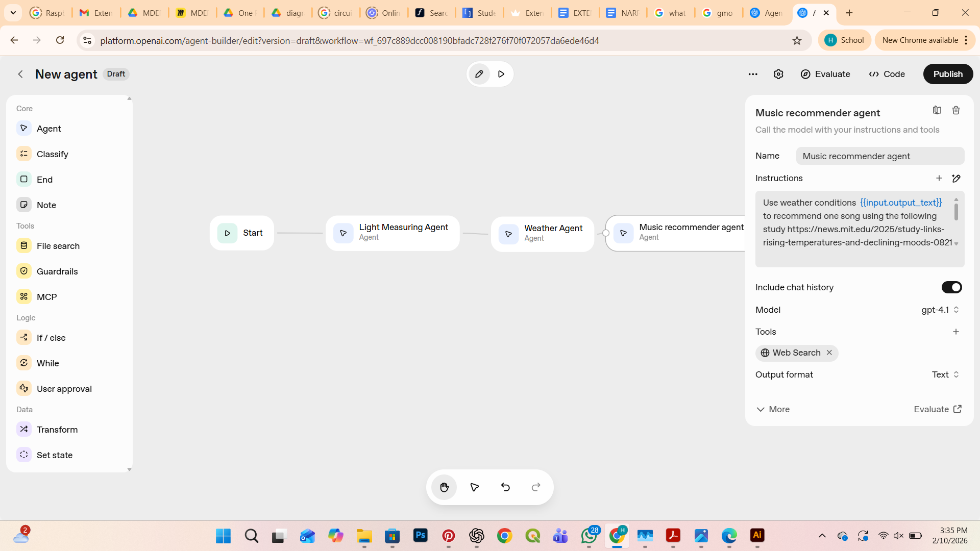Viewport: 980px width, 551px height.
Task: Switch to edit mode pencil toggle
Action: click(479, 74)
